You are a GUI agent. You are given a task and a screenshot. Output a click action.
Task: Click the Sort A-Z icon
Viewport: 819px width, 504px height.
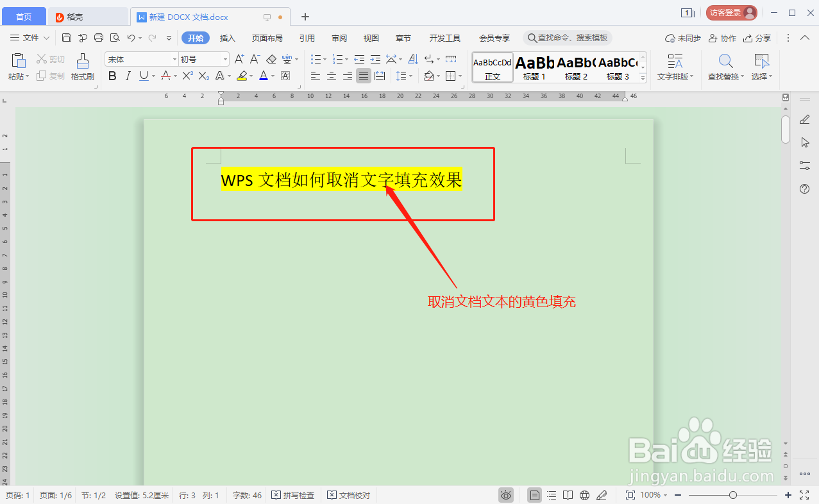[x=413, y=59]
